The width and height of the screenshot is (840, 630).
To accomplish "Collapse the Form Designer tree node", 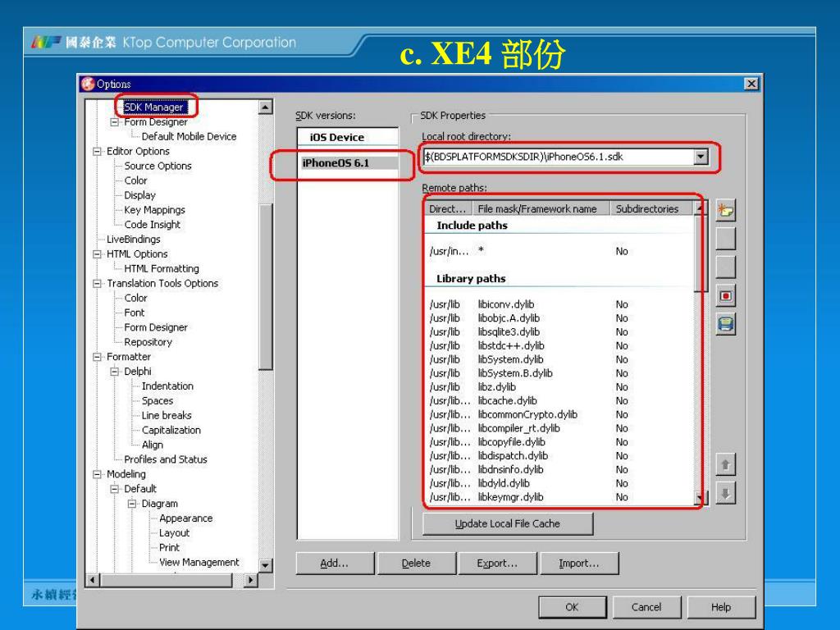I will pos(114,122).
